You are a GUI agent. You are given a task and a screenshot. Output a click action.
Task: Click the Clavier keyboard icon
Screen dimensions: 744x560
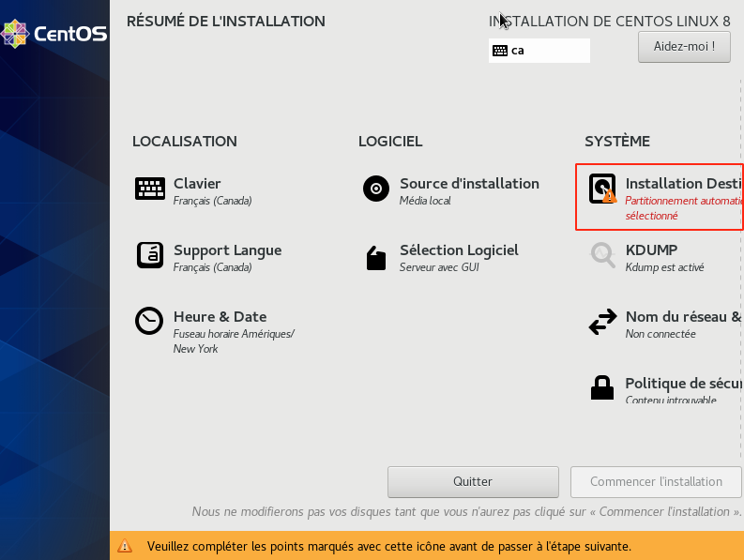[150, 189]
